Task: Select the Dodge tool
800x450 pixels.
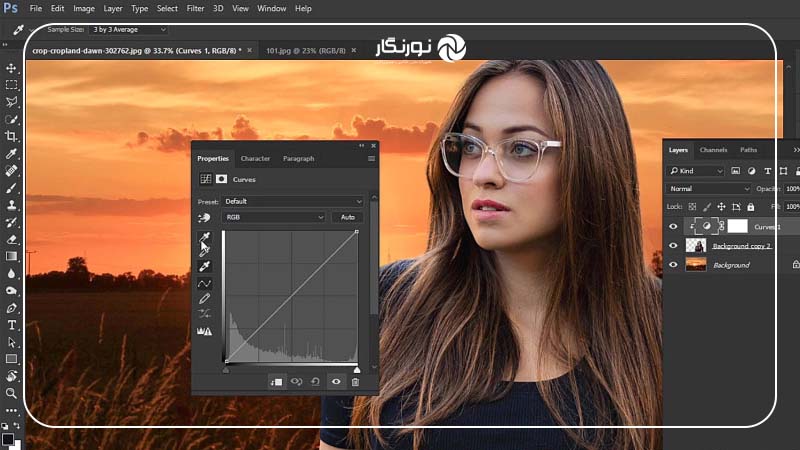Action: pos(11,291)
